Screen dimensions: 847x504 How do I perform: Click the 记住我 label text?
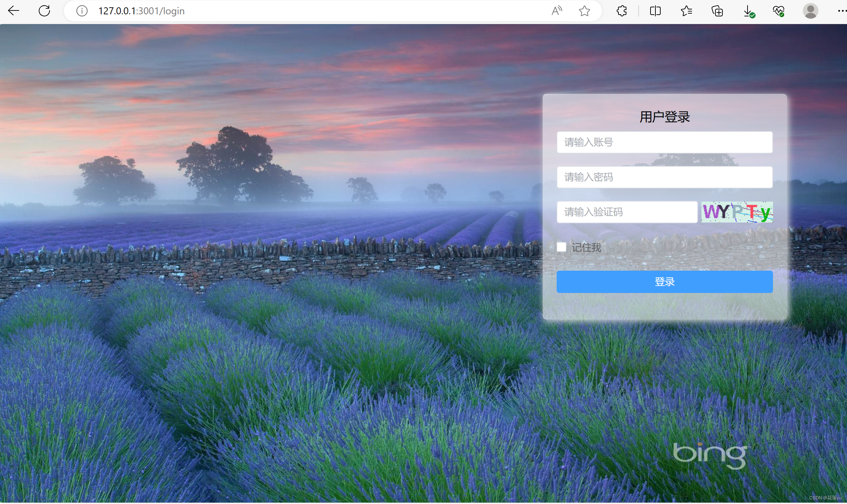(x=586, y=248)
